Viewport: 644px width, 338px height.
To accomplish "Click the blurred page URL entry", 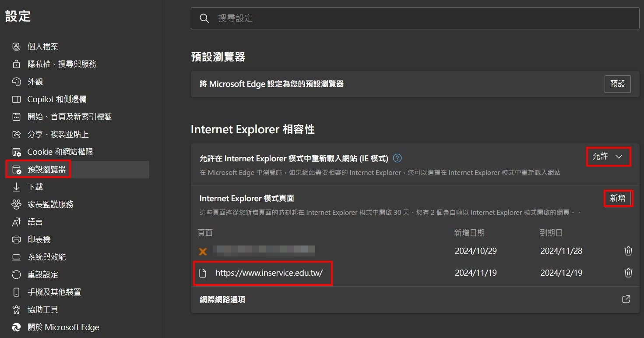I will [264, 251].
